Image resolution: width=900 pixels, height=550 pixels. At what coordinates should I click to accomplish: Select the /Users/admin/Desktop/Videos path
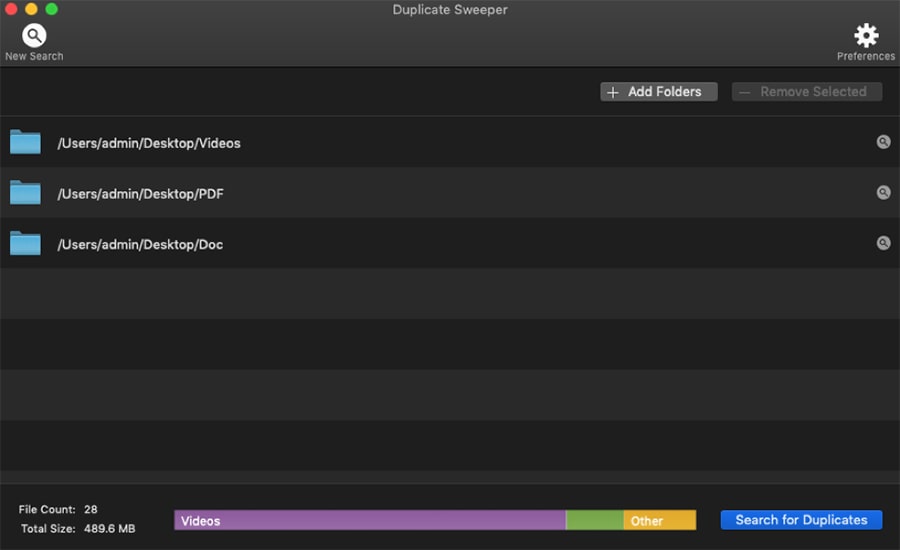coord(149,143)
